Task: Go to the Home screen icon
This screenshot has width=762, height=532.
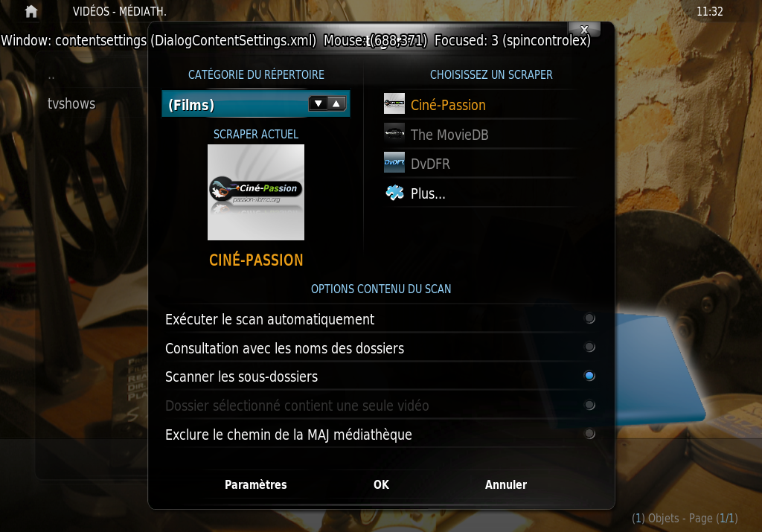Action: (31, 11)
